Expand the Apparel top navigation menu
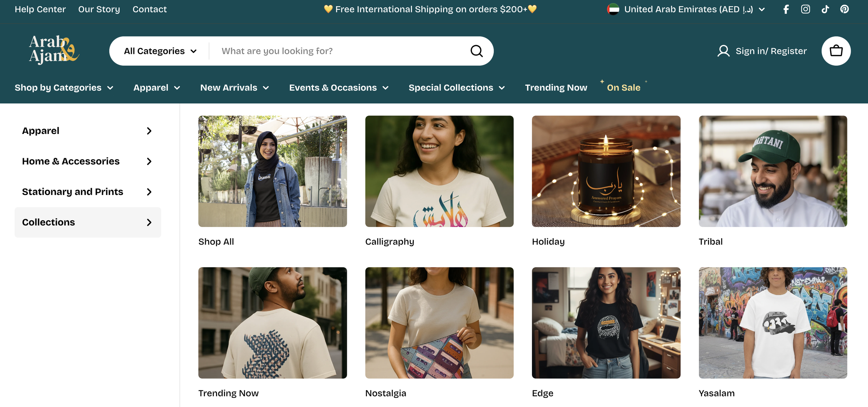This screenshot has height=407, width=868. point(157,88)
